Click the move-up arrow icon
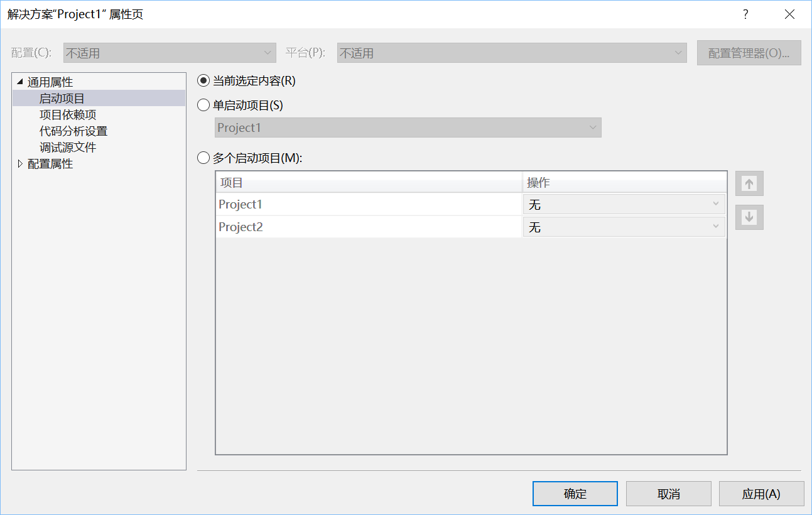 tap(749, 183)
